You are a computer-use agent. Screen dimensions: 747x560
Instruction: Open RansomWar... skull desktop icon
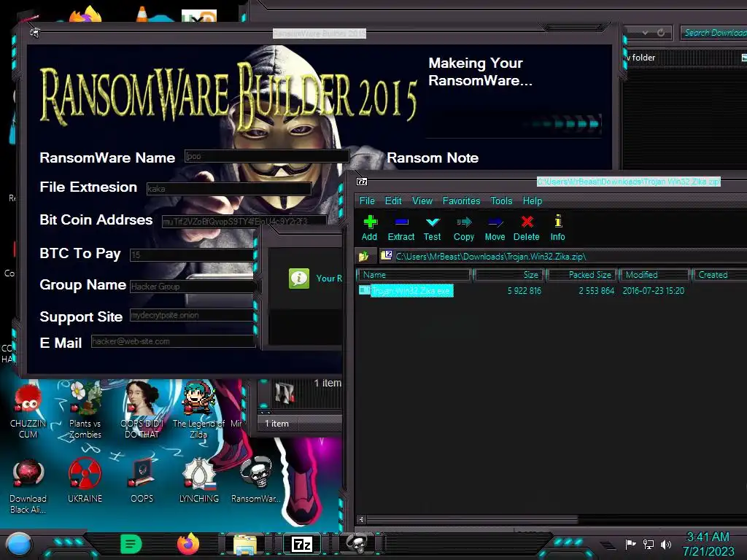256,481
